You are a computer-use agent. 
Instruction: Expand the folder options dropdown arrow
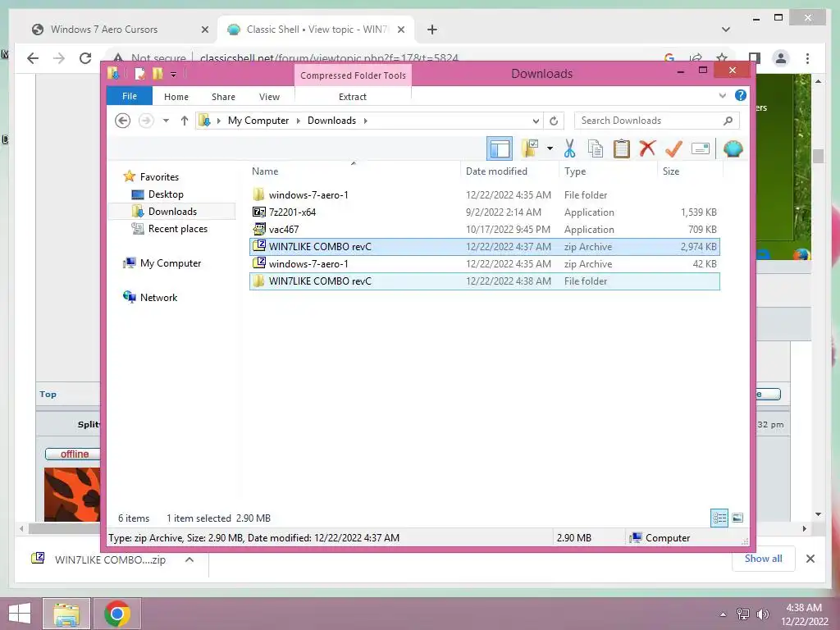[550, 148]
